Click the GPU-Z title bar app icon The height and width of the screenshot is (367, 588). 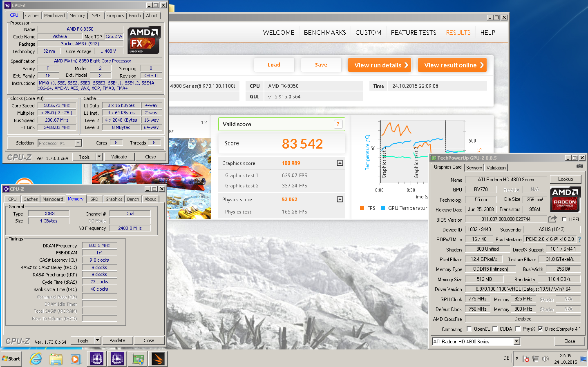point(434,158)
